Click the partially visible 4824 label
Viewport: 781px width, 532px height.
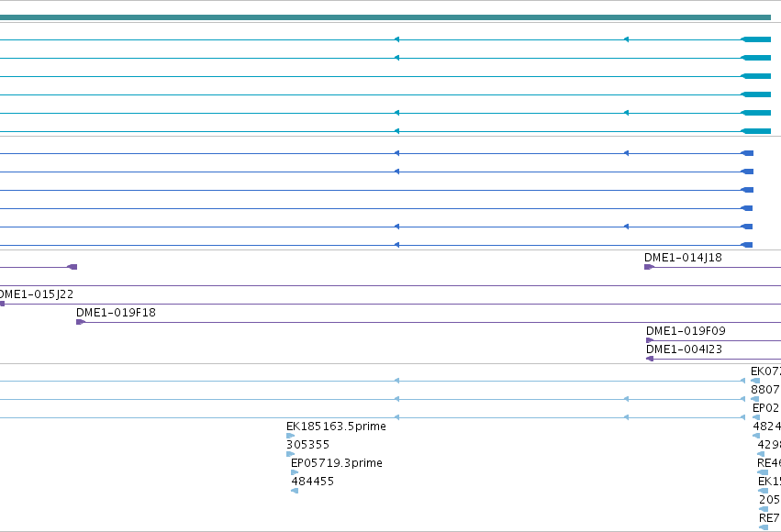point(767,427)
